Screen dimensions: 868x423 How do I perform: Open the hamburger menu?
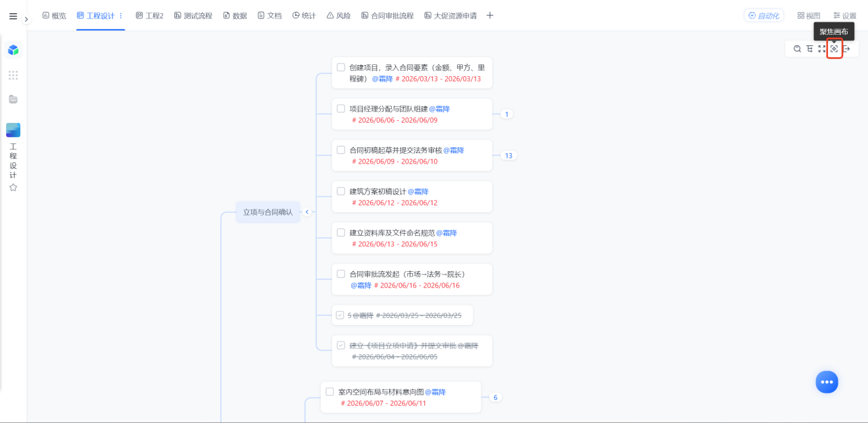(13, 16)
